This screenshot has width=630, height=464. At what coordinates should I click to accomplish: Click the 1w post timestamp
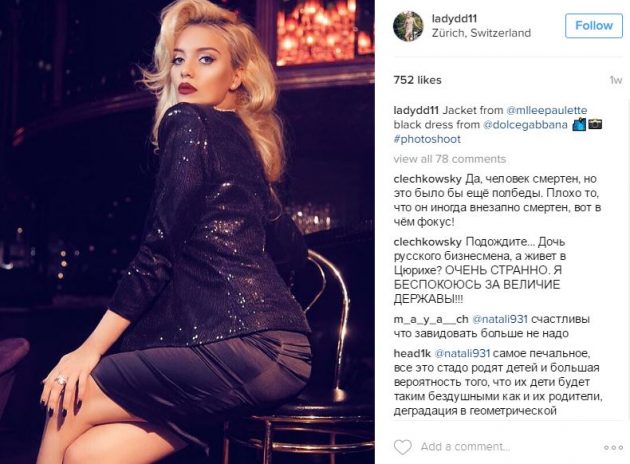[616, 80]
